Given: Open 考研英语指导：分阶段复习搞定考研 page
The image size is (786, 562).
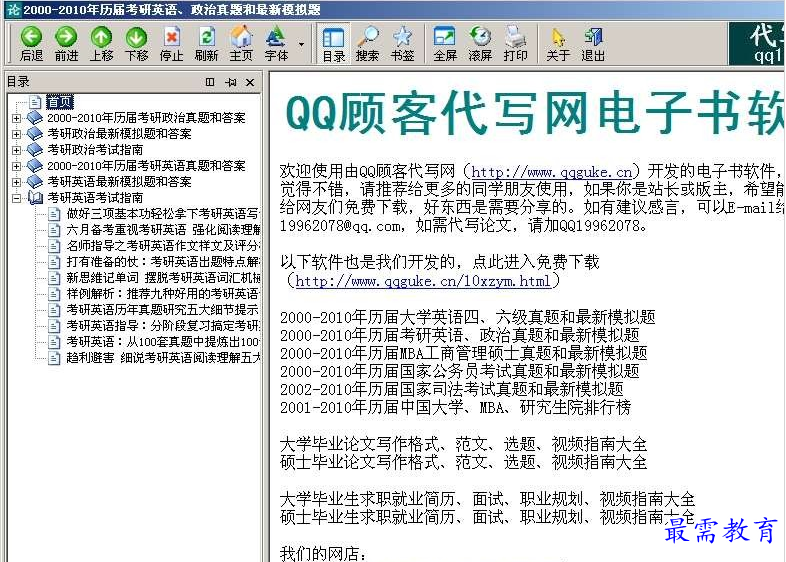Looking at the screenshot, I should (163, 326).
